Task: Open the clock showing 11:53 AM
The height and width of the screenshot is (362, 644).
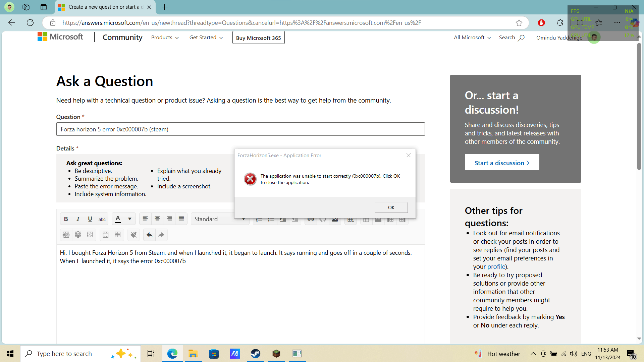Action: 608,354
